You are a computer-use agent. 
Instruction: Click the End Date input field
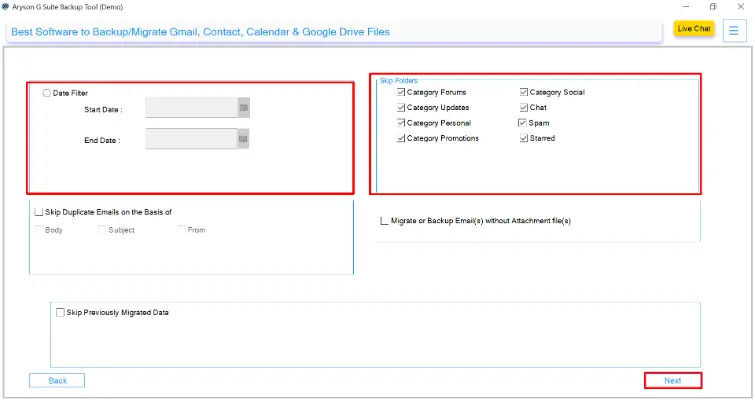pos(191,139)
